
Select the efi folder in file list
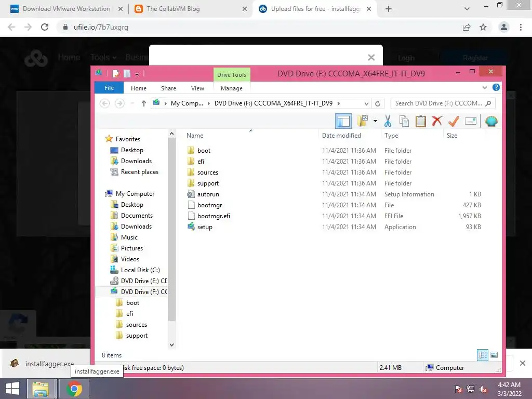(x=201, y=161)
